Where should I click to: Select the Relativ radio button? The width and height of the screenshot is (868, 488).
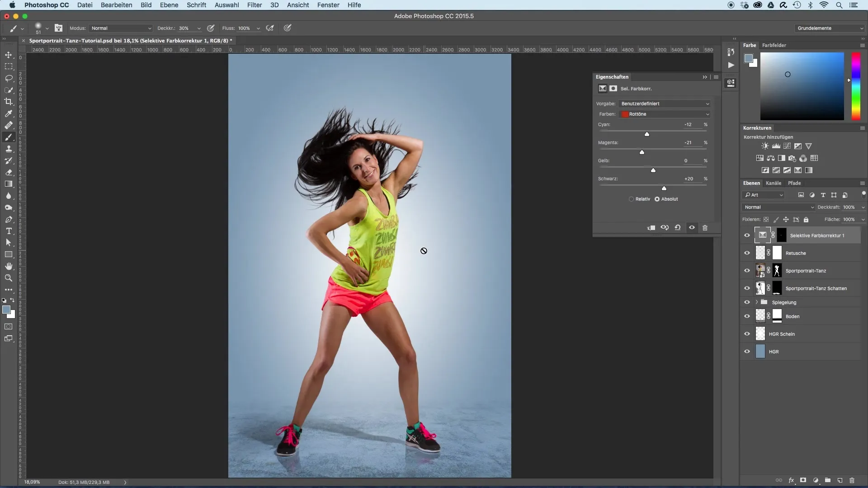click(x=631, y=199)
